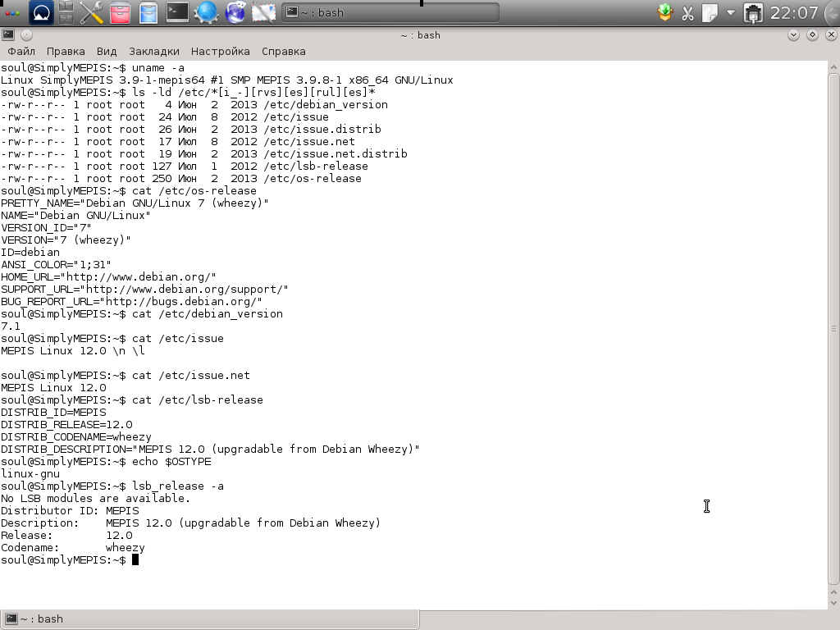This screenshot has width=840, height=630.
Task: Open the Закладки menu
Action: pyautogui.click(x=153, y=52)
